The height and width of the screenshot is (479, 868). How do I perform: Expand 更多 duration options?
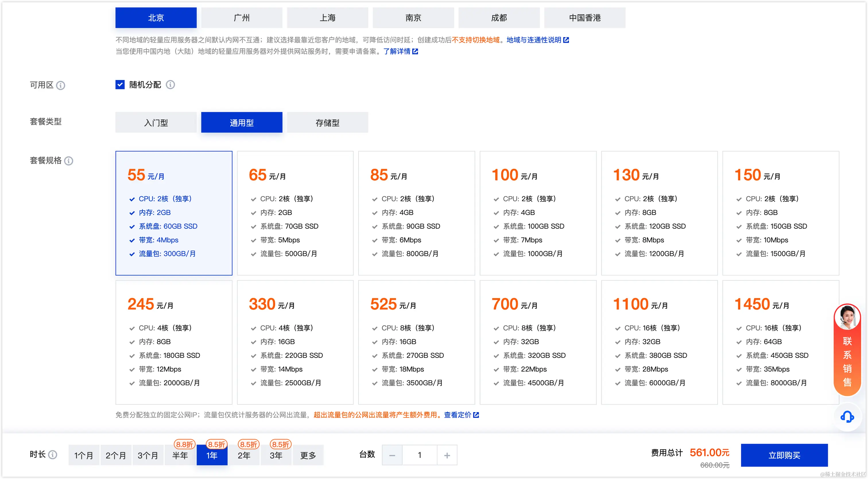(308, 455)
